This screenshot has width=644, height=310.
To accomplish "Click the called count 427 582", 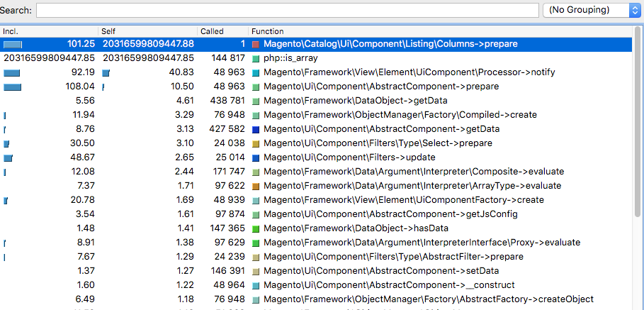I will (x=228, y=129).
